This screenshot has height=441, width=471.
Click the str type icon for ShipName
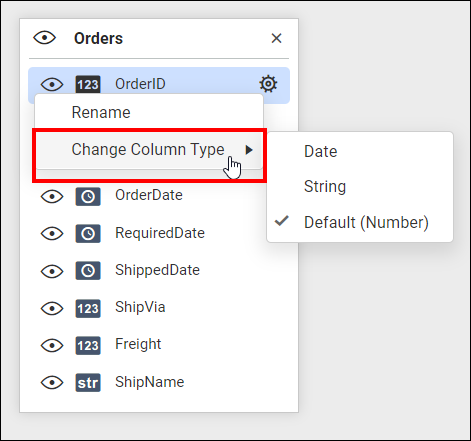(88, 382)
